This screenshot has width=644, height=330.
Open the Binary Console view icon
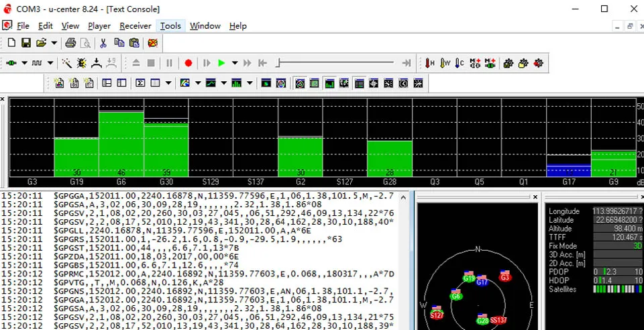coord(74,83)
